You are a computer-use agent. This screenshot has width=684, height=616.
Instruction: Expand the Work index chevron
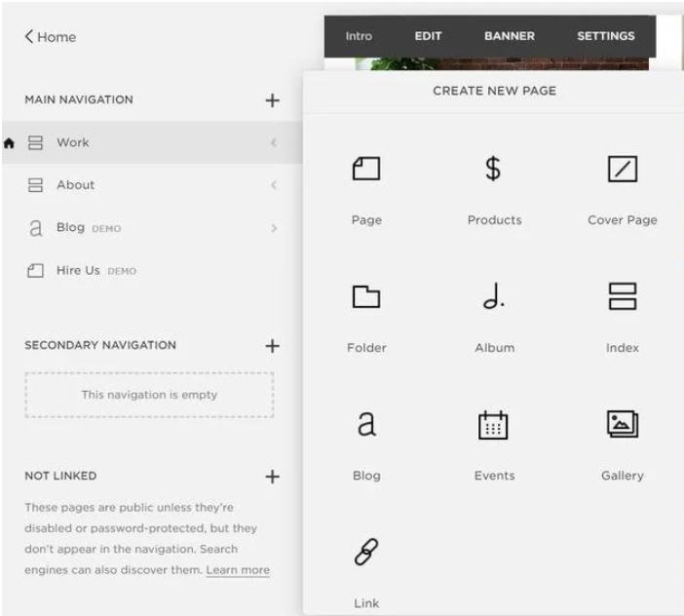pyautogui.click(x=274, y=142)
